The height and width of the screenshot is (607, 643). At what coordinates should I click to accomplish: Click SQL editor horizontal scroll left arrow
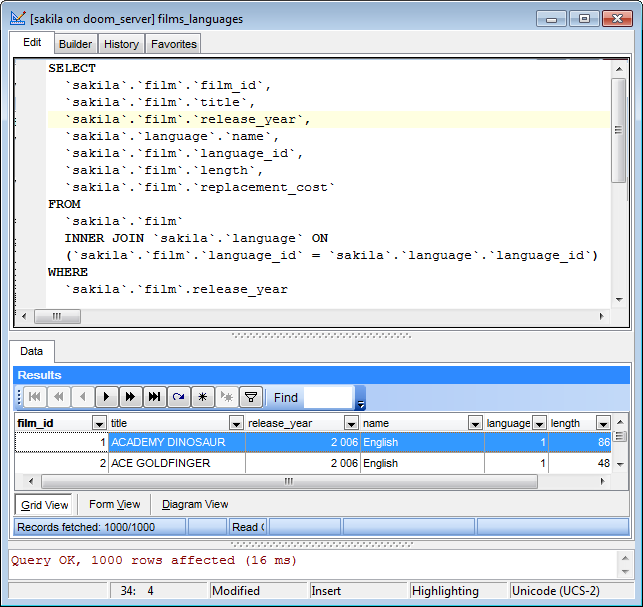24,316
